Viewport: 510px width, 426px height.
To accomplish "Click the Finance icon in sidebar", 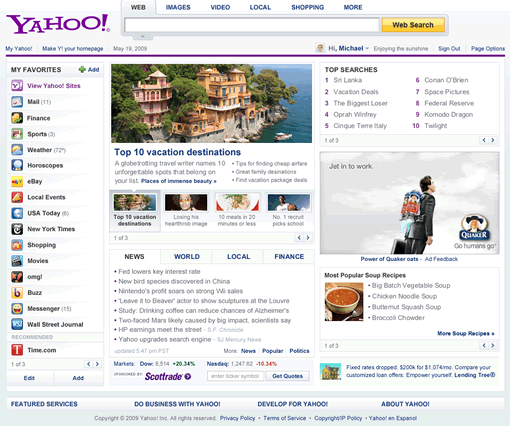I will pyautogui.click(x=17, y=118).
